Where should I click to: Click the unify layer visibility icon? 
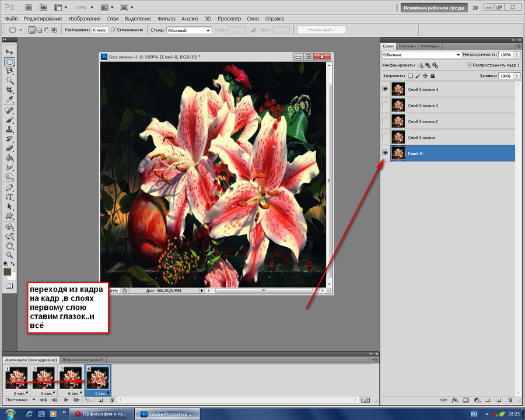pos(428,65)
